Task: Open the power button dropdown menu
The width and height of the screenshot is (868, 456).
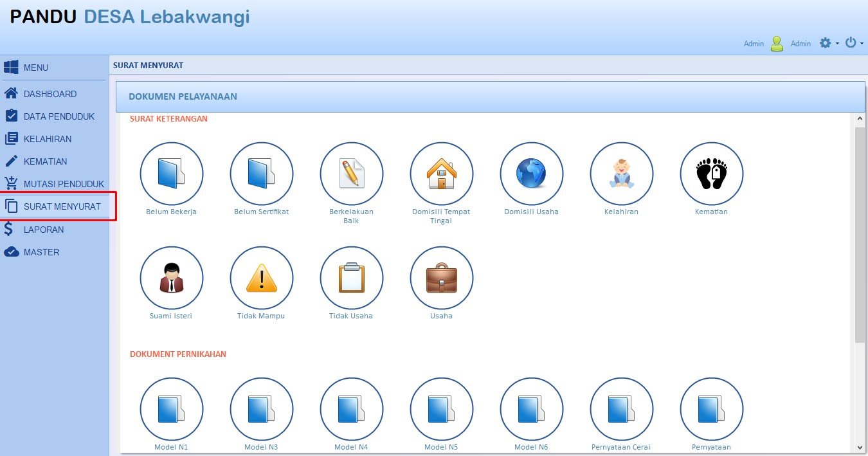Action: coord(854,43)
